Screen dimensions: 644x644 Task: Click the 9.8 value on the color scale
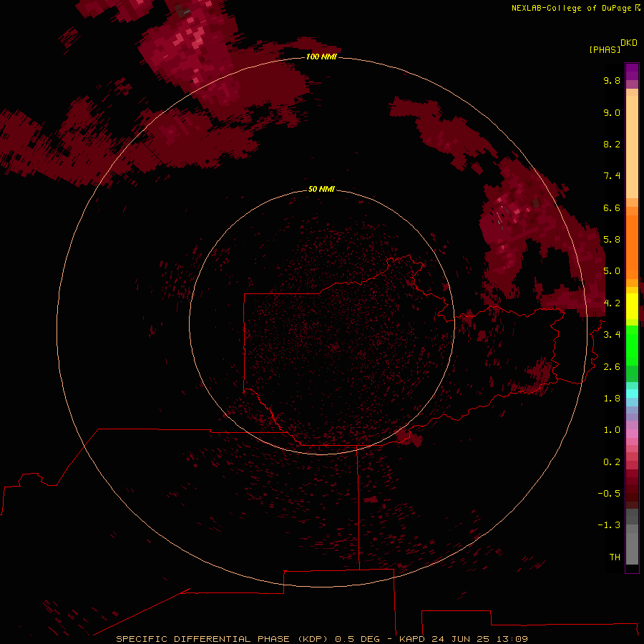coord(612,80)
